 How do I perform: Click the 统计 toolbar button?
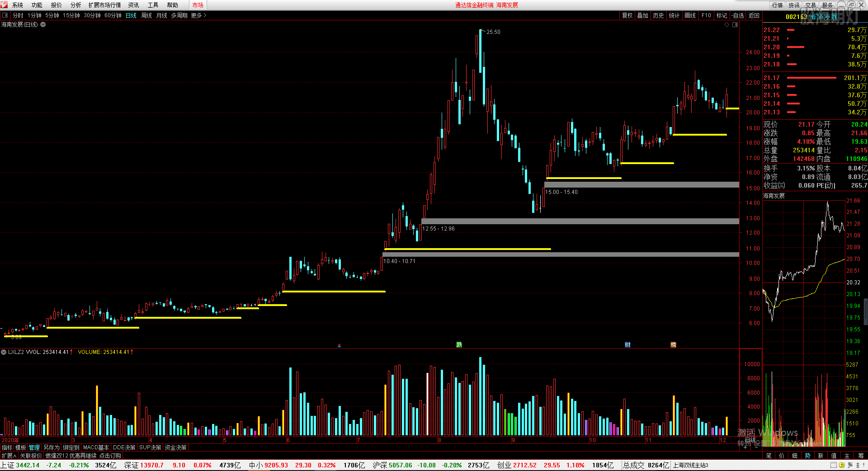point(674,15)
